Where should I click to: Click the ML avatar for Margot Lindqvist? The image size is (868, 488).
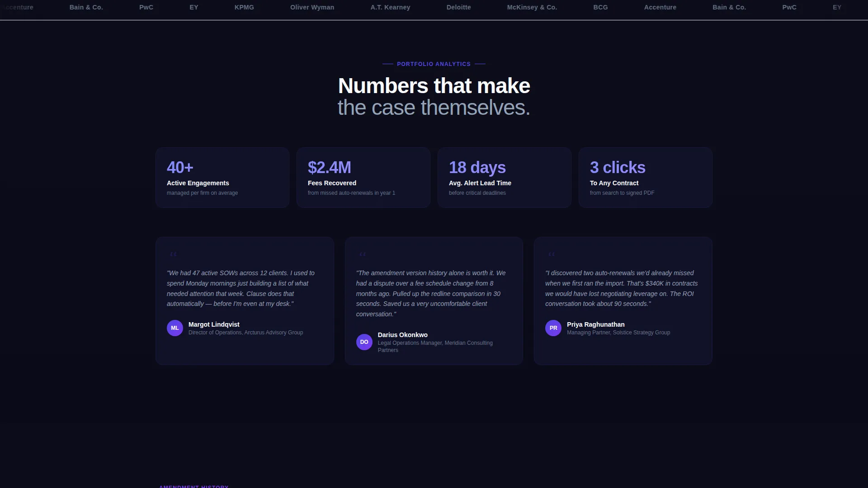(175, 328)
